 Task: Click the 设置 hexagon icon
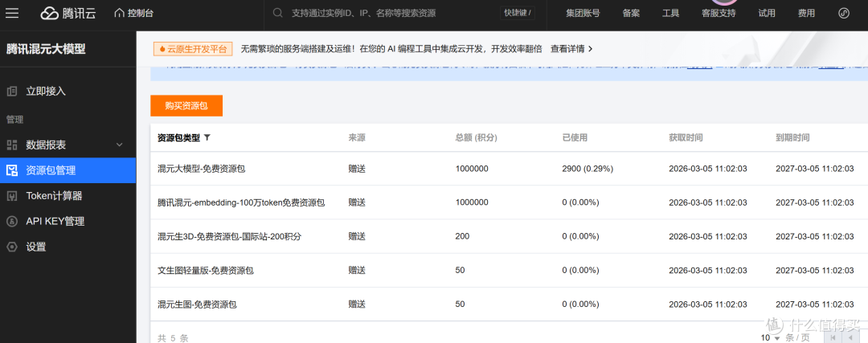[11, 247]
